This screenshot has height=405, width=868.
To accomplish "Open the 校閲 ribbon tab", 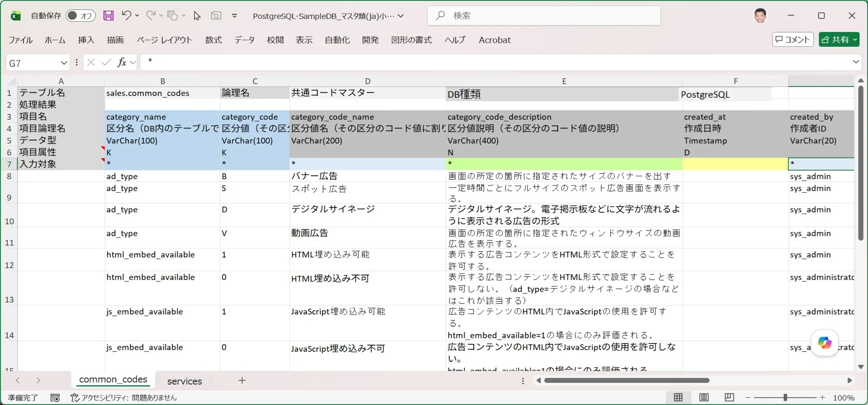I will (275, 40).
